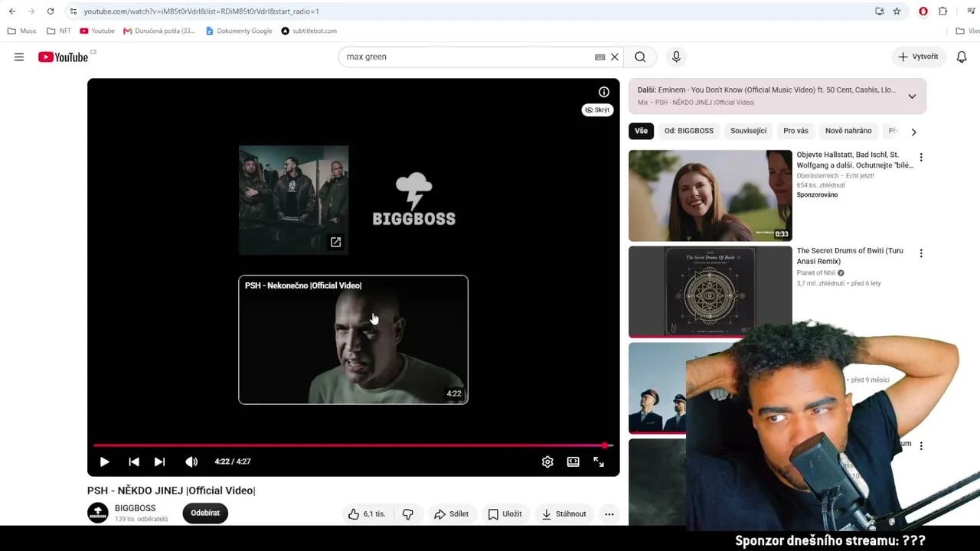The width and height of the screenshot is (980, 551).
Task: Open The Secret Drums of Bwiti thumbnail
Action: [710, 292]
